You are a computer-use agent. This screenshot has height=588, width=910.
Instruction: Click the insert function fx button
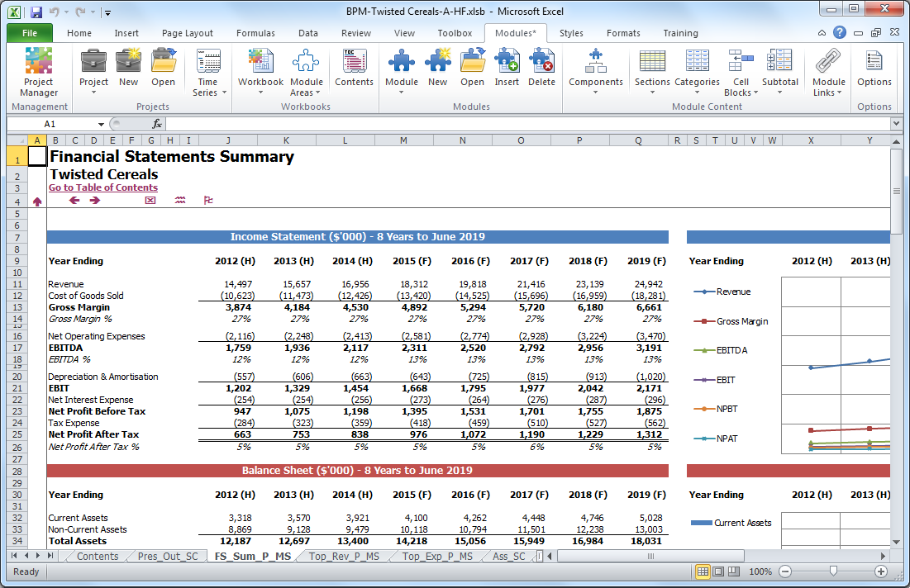(x=157, y=124)
